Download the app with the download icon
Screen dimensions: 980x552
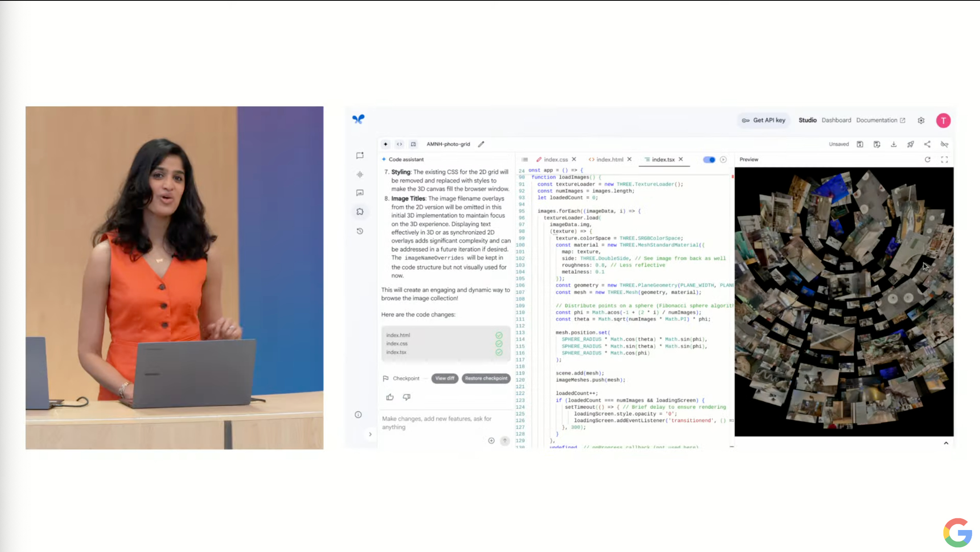tap(894, 144)
